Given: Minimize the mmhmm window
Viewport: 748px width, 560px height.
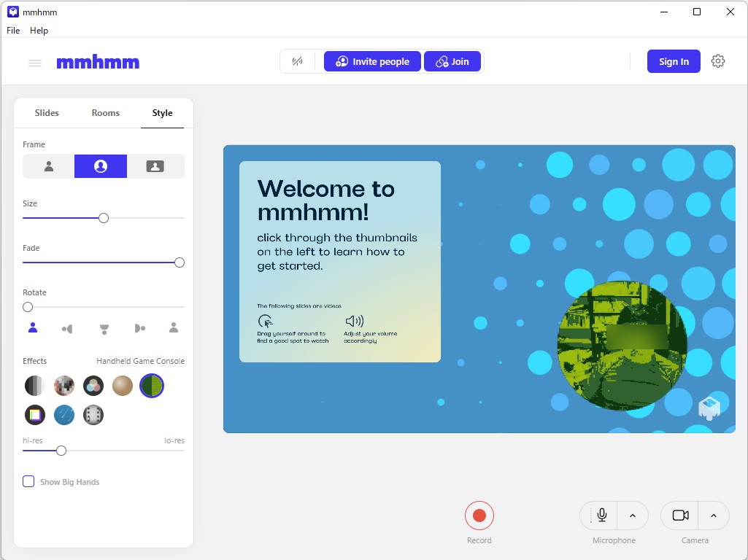Looking at the screenshot, I should click(x=663, y=12).
